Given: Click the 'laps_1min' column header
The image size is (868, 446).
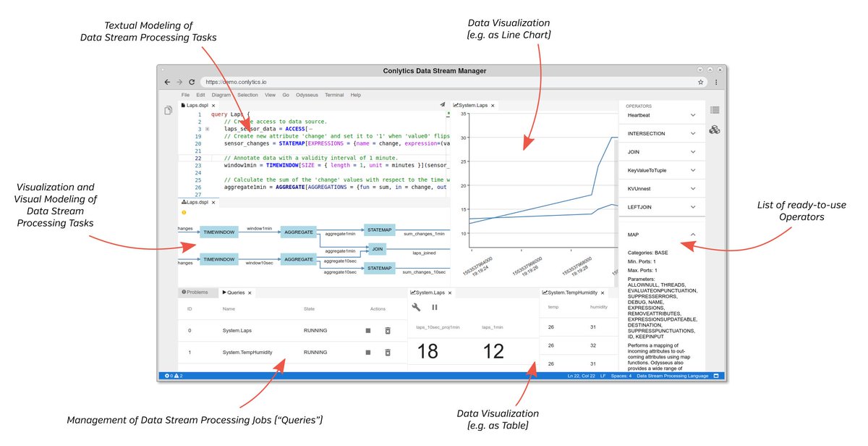Looking at the screenshot, I should (493, 327).
